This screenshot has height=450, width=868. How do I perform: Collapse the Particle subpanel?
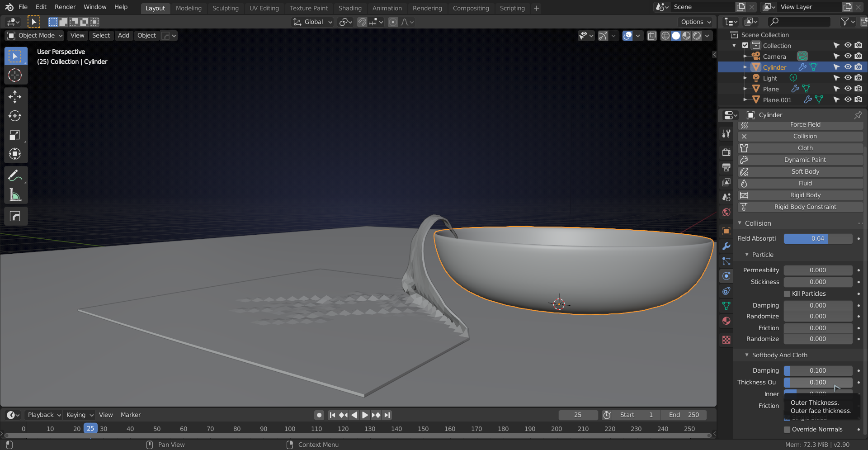tap(747, 255)
